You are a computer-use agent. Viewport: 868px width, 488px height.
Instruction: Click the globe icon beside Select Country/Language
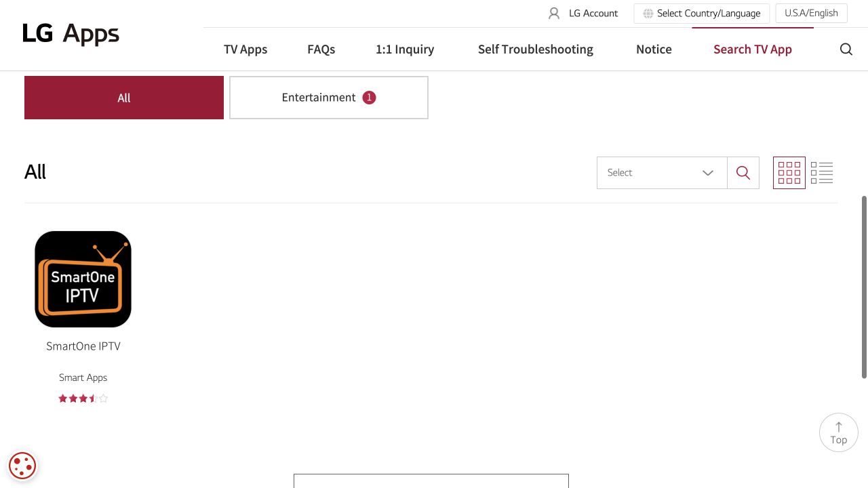click(x=648, y=14)
